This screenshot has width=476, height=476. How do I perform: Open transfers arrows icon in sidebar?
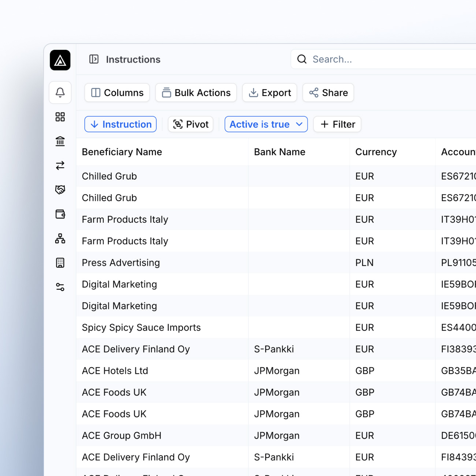click(x=60, y=166)
